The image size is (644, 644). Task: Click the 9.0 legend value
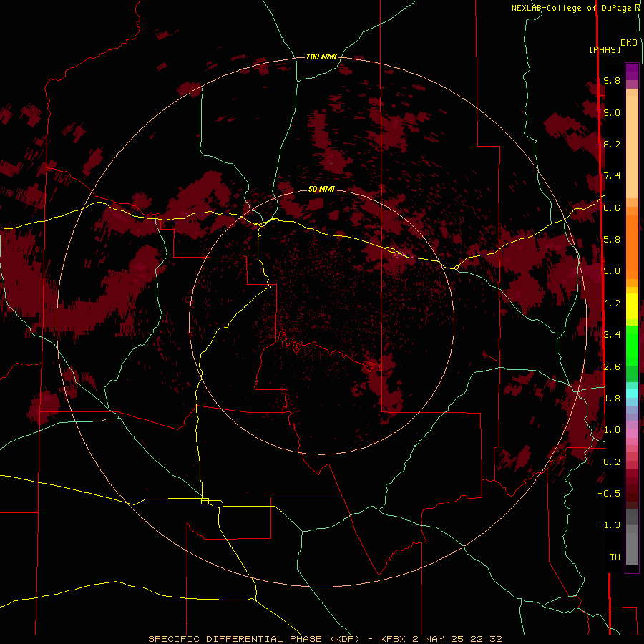tap(612, 112)
